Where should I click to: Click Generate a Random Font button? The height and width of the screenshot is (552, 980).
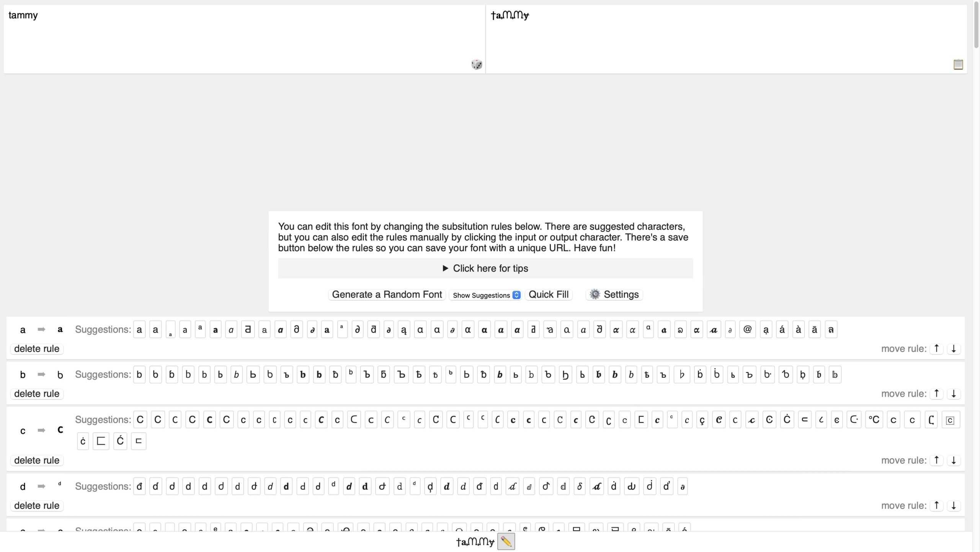(387, 294)
